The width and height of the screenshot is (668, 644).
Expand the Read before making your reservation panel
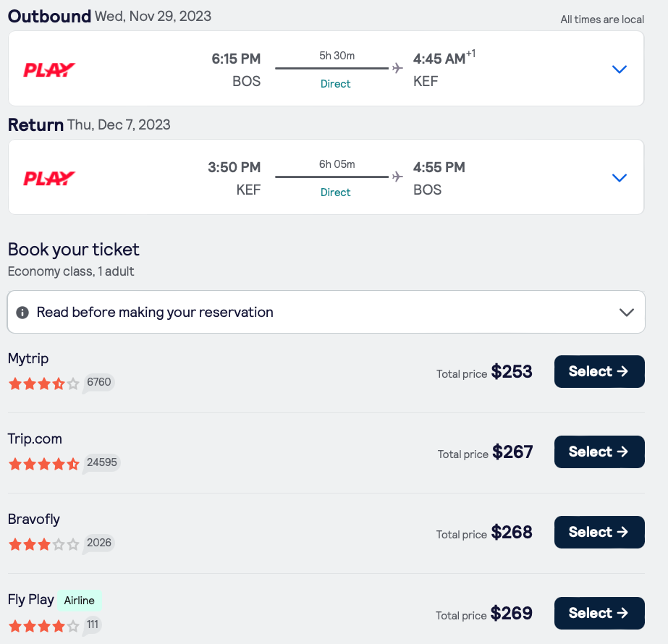pyautogui.click(x=627, y=313)
